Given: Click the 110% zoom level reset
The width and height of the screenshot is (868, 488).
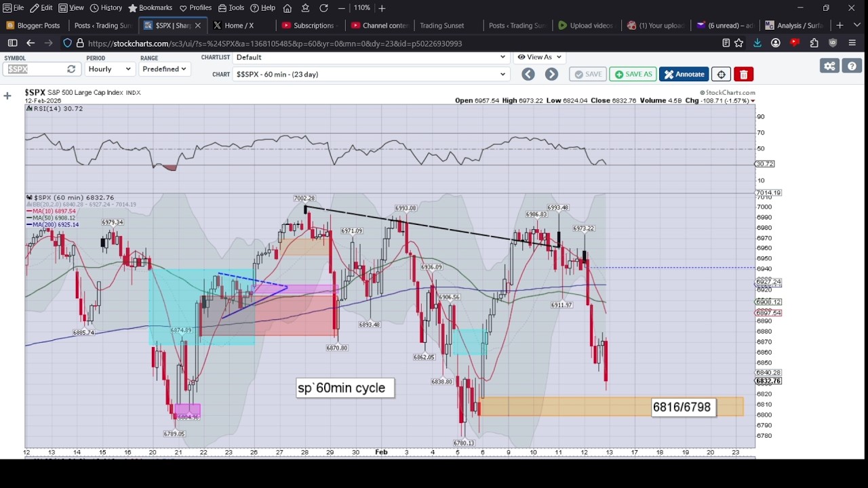Looking at the screenshot, I should pyautogui.click(x=361, y=8).
